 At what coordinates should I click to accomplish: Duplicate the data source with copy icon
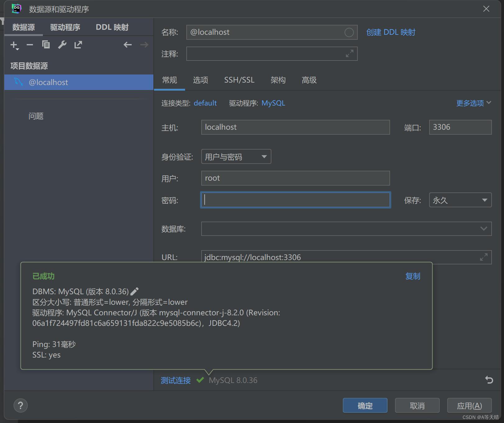[46, 45]
